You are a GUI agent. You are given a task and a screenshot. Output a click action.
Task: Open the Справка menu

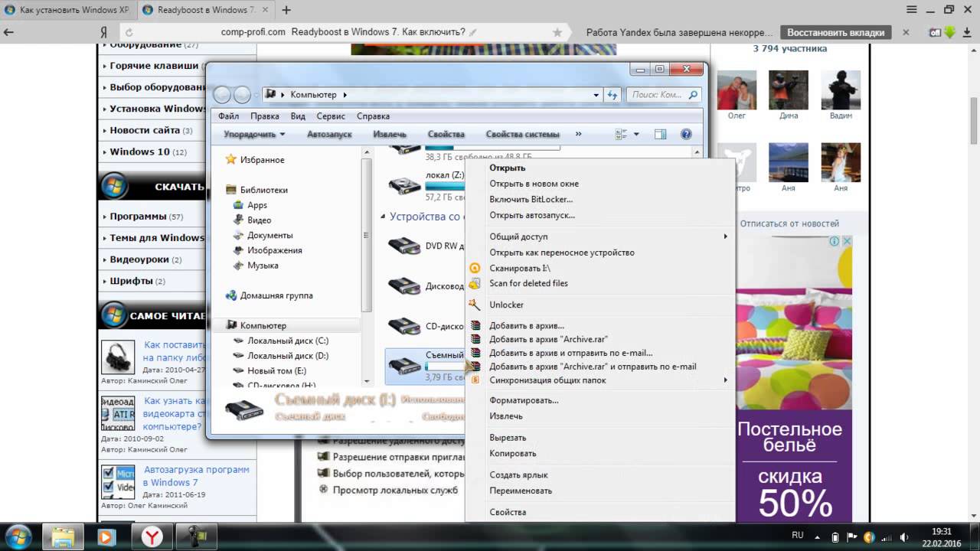pyautogui.click(x=373, y=116)
